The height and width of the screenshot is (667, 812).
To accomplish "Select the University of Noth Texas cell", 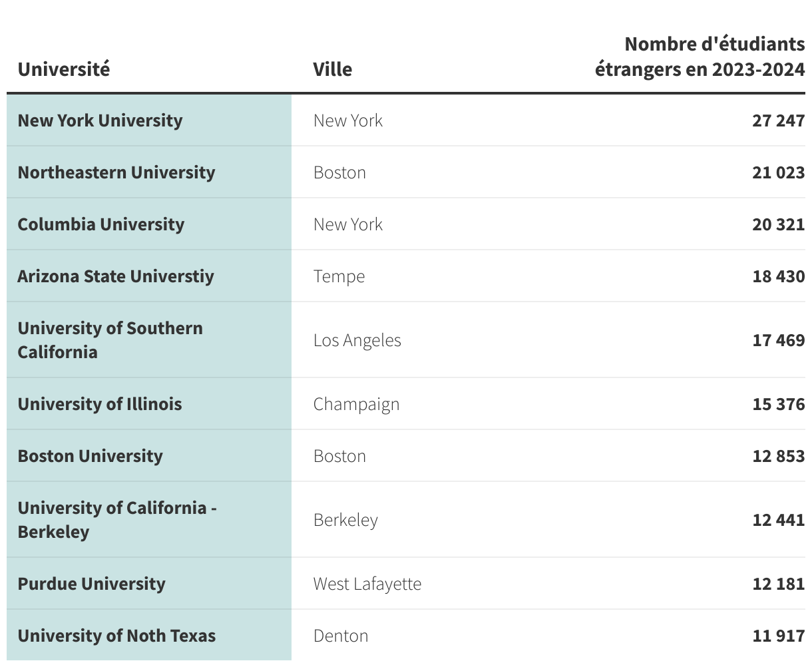I will 116,636.
